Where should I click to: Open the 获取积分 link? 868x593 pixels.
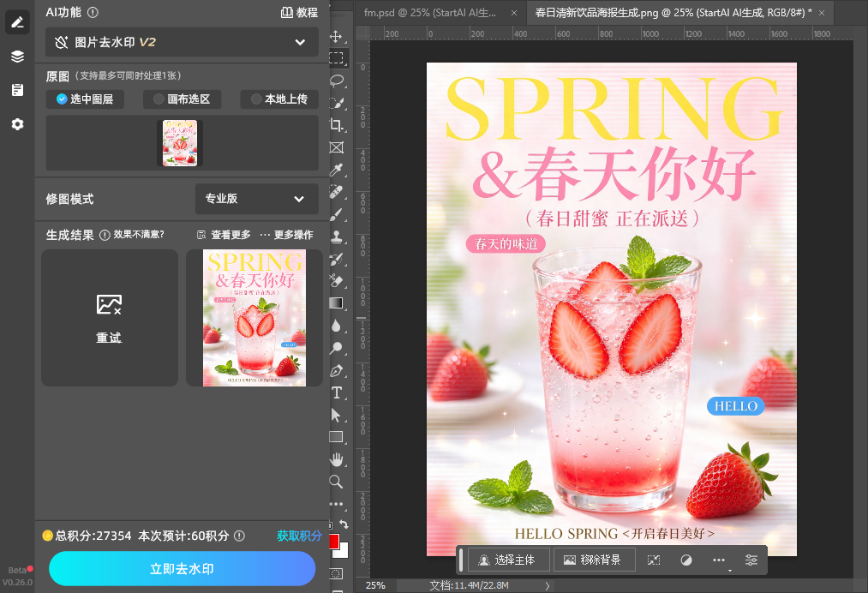(299, 536)
